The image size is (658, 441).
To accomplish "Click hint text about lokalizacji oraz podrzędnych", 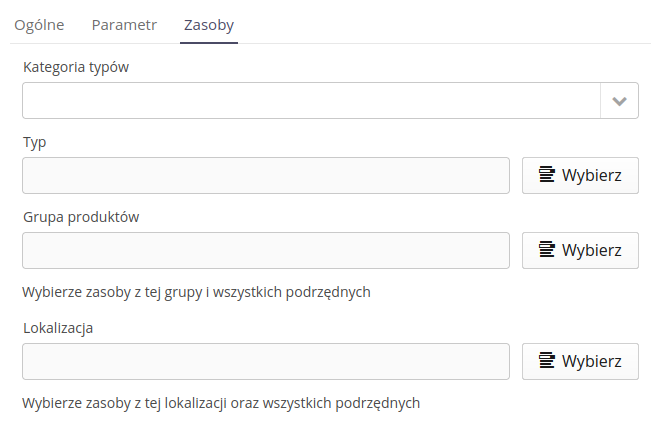I will click(x=221, y=403).
